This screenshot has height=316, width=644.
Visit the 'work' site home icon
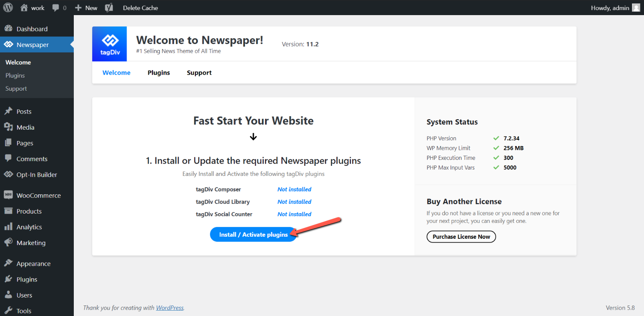pos(24,8)
